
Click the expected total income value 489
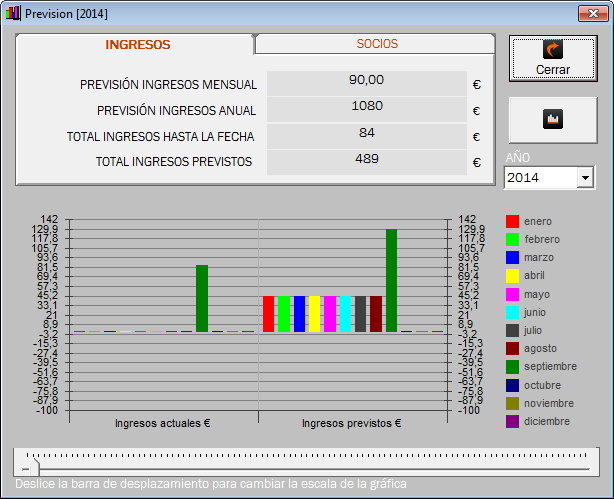pos(367,162)
